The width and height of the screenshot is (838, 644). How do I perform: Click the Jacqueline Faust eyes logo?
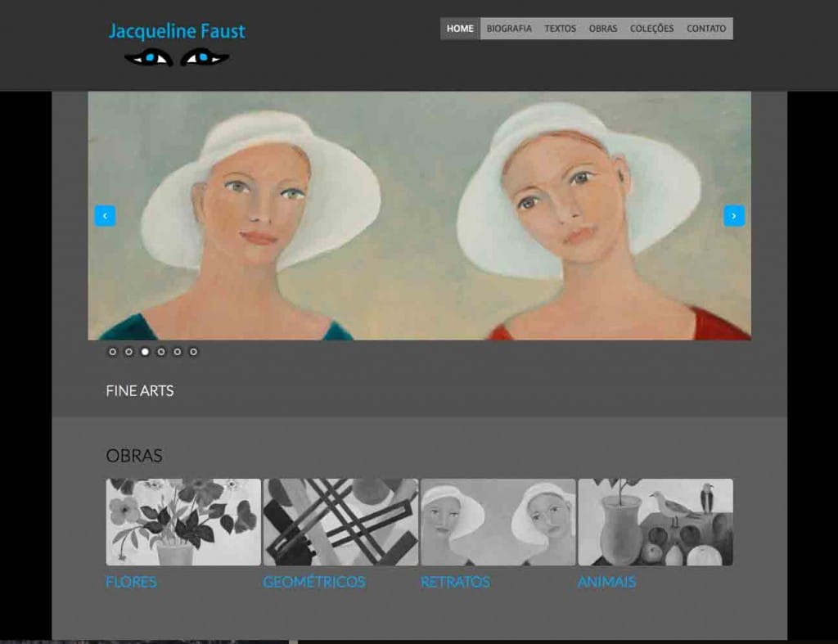177,57
